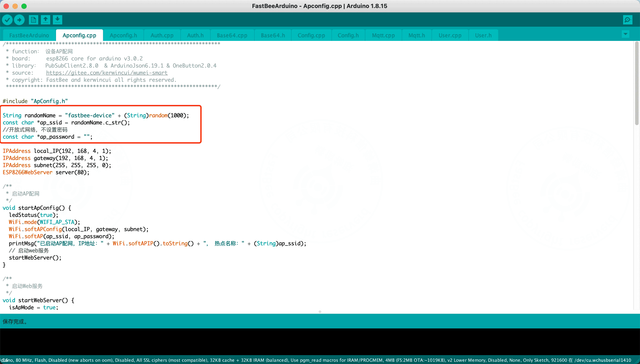Switch to Base64.cpp tab
The width and height of the screenshot is (640, 364).
click(x=232, y=36)
